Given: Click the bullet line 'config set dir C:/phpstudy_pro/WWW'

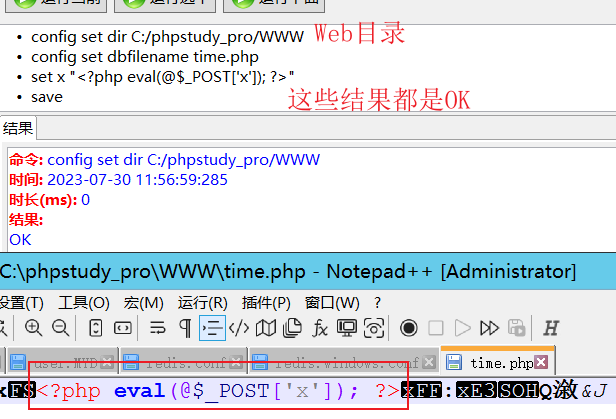Looking at the screenshot, I should pos(167,37).
